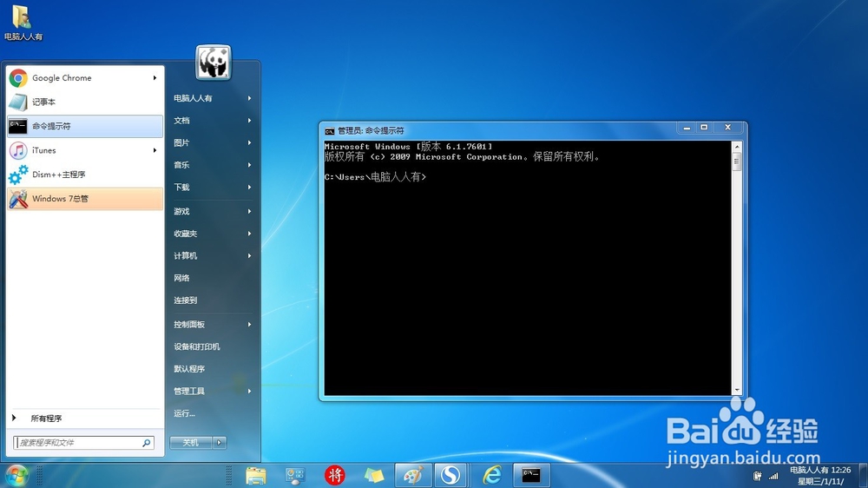Expand the 图片 submenu arrow

point(250,142)
